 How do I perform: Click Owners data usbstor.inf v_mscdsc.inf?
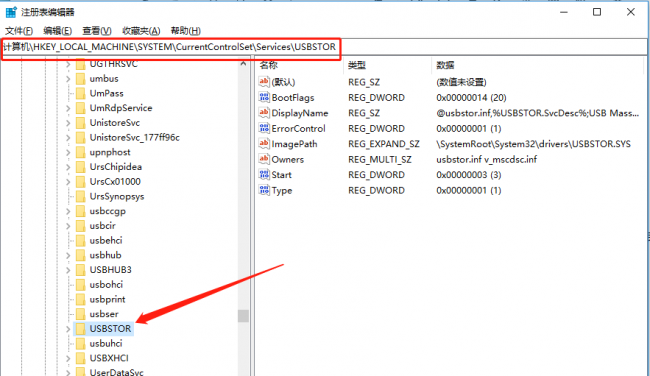click(x=486, y=160)
